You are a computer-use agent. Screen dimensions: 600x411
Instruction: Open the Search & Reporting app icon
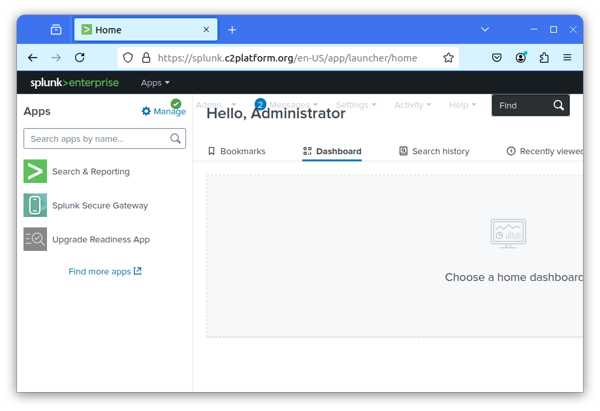(x=35, y=171)
